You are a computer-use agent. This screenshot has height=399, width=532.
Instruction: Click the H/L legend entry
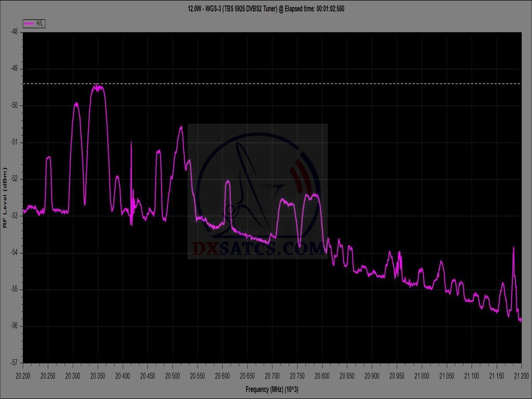(x=34, y=23)
